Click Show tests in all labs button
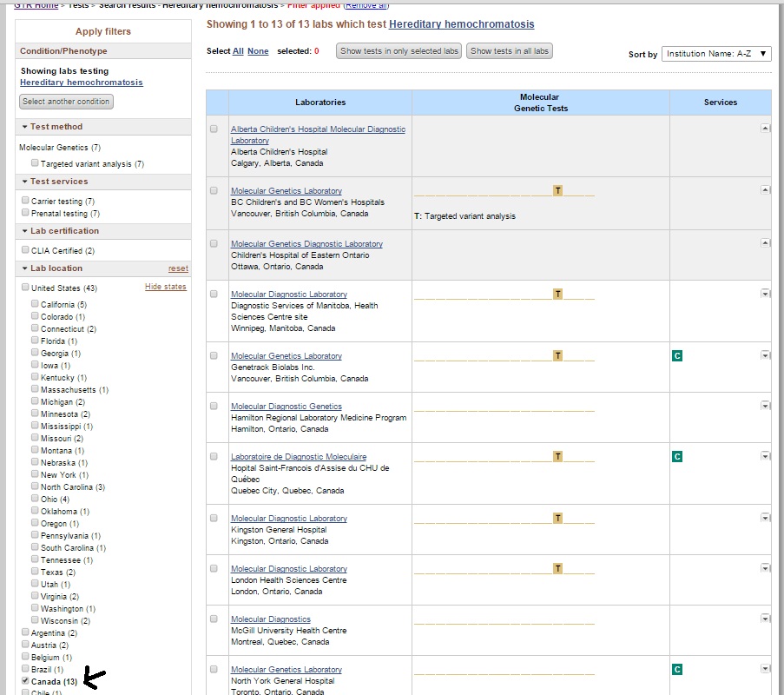The width and height of the screenshot is (784, 695). pyautogui.click(x=509, y=51)
